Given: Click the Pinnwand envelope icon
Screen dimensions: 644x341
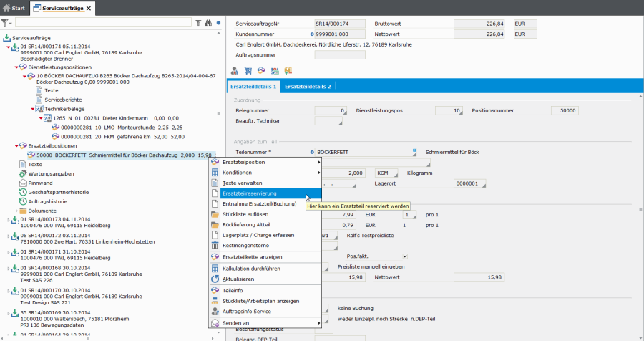Looking at the screenshot, I should (23, 183).
